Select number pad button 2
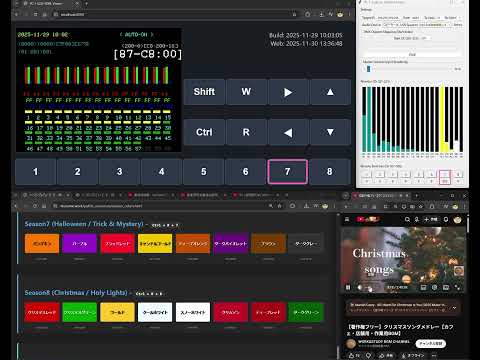The height and width of the screenshot is (360, 480). (78, 172)
